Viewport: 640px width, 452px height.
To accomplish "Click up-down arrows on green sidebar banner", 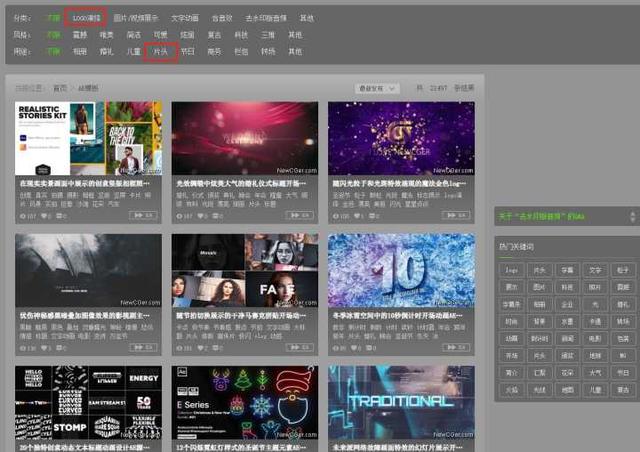I will (x=633, y=216).
